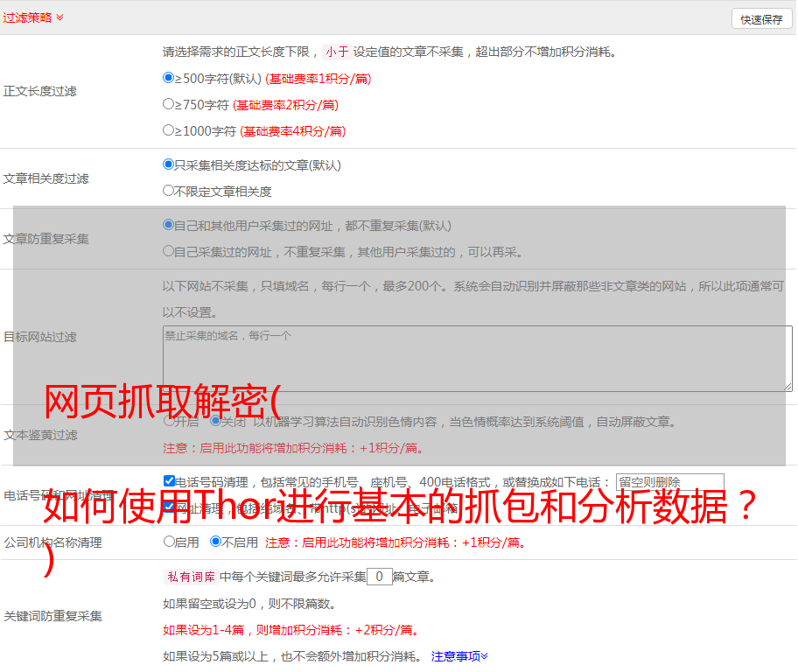Viewport: 798px width, 672px height.
Task: Expand the 注意事项 link
Action: [x=459, y=656]
